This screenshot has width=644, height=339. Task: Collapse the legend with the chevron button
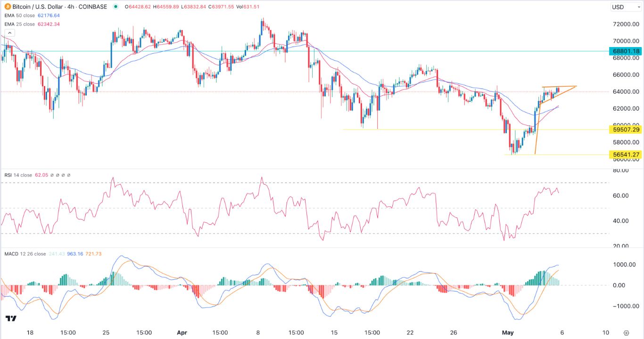9,32
